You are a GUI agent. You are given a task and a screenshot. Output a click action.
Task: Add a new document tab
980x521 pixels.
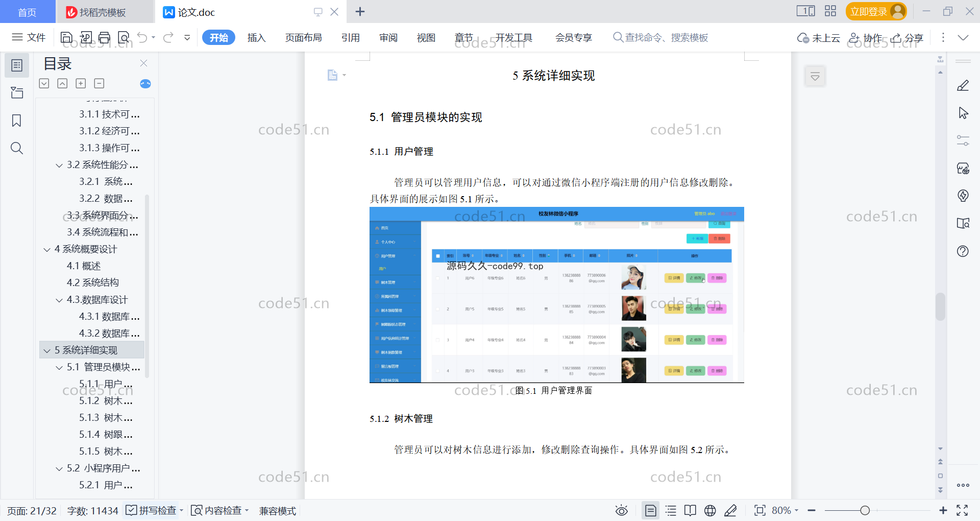point(360,12)
